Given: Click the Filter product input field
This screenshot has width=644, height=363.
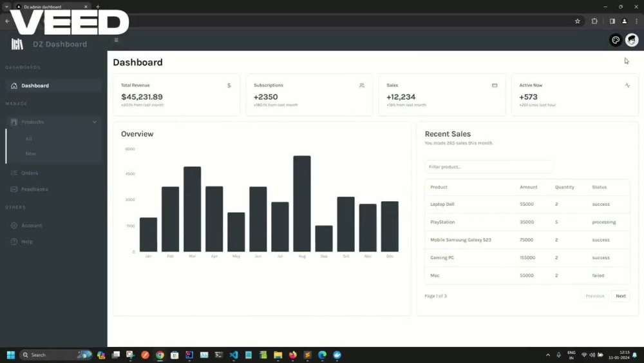Looking at the screenshot, I should [488, 167].
